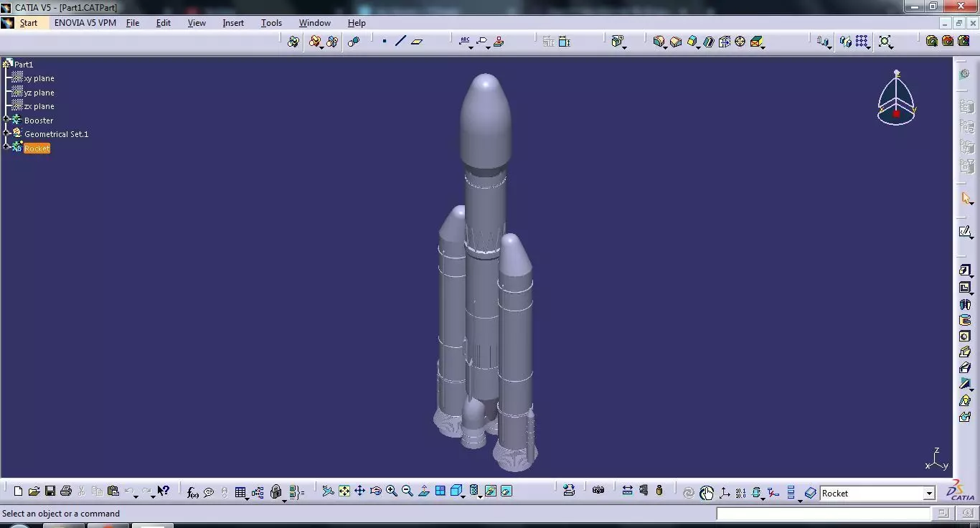This screenshot has height=528, width=980.
Task: Select Part1 root in the tree
Action: click(24, 65)
